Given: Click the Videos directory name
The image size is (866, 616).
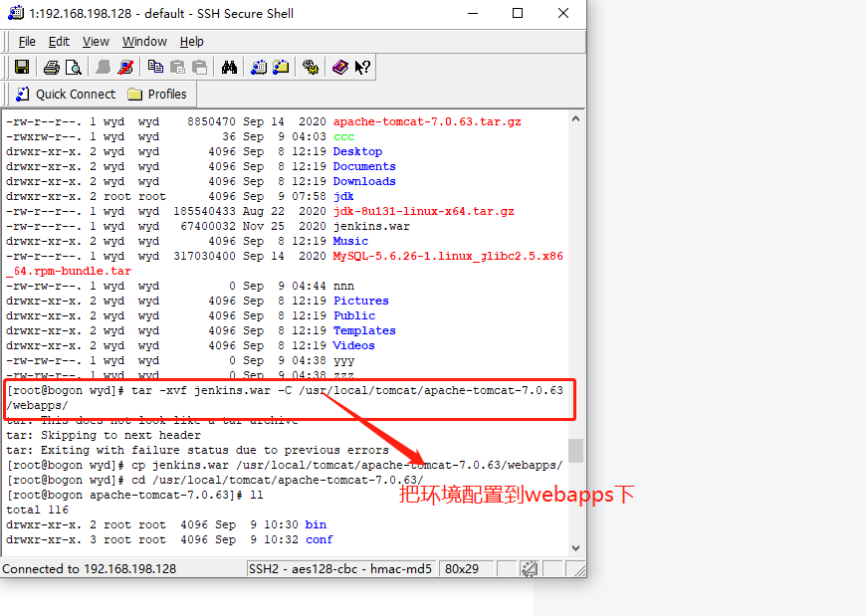Looking at the screenshot, I should 353,345.
